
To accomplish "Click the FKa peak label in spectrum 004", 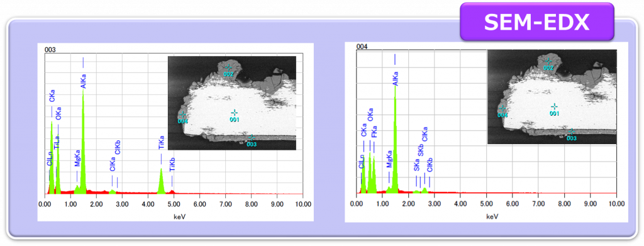I will (x=374, y=134).
